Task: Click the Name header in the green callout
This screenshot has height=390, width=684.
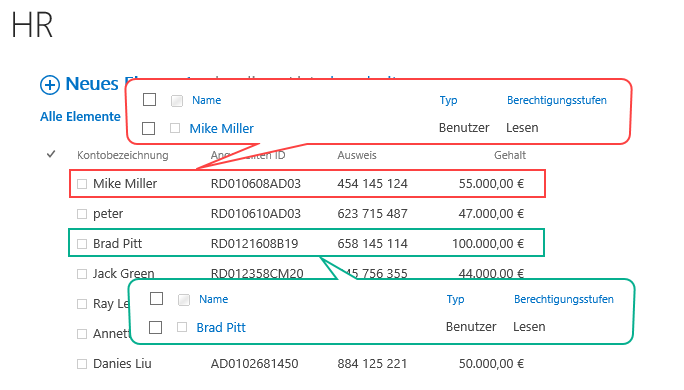Action: click(x=214, y=299)
